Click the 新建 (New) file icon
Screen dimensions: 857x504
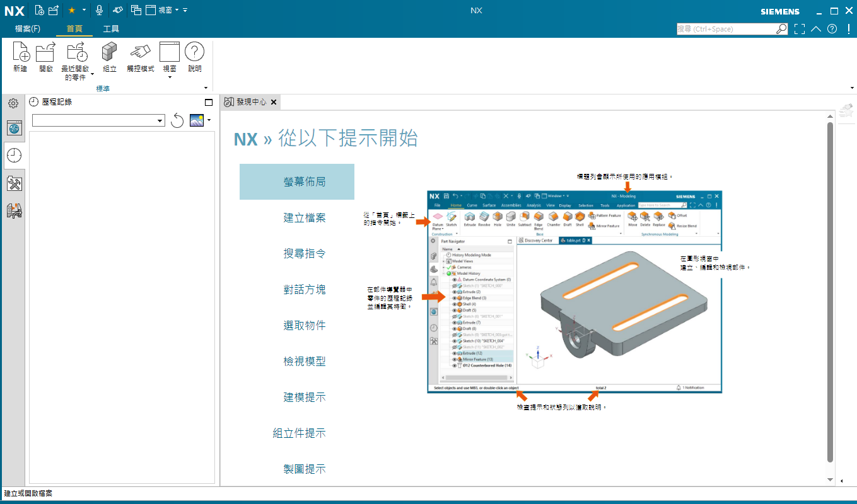pos(20,53)
